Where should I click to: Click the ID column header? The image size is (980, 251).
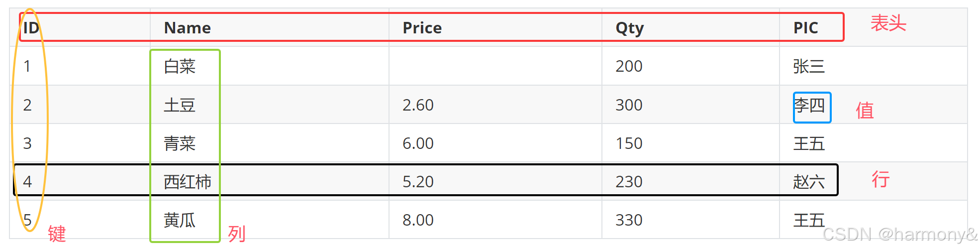31,28
